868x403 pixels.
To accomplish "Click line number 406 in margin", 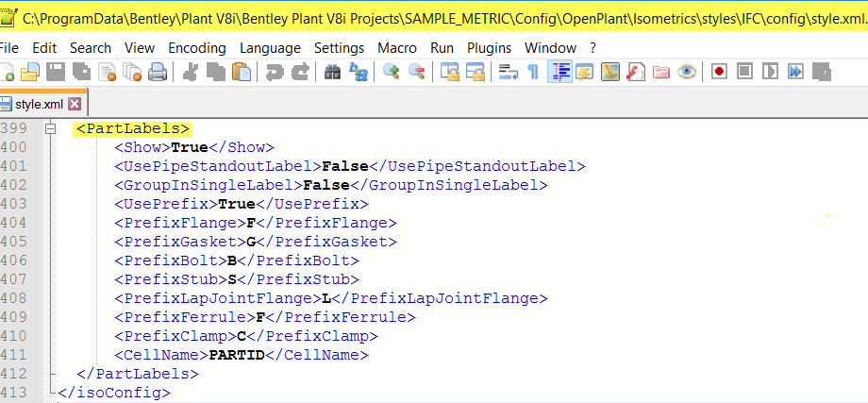I will pyautogui.click(x=13, y=260).
